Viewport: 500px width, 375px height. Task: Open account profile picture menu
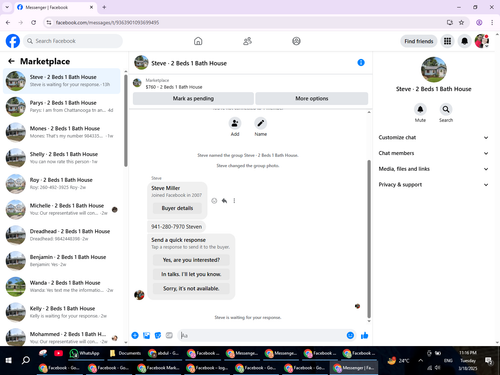click(x=482, y=41)
